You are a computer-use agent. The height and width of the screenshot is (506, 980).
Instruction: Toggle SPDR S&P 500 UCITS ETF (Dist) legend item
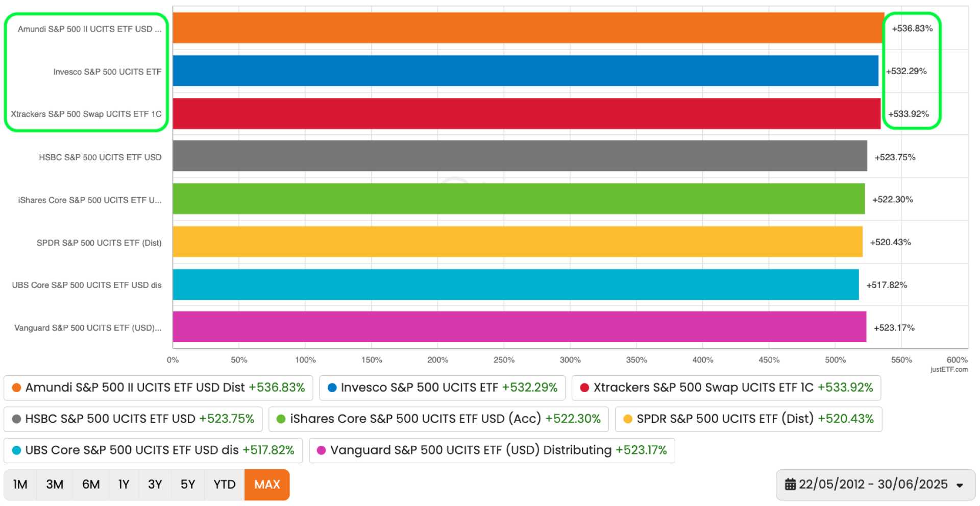coord(748,419)
